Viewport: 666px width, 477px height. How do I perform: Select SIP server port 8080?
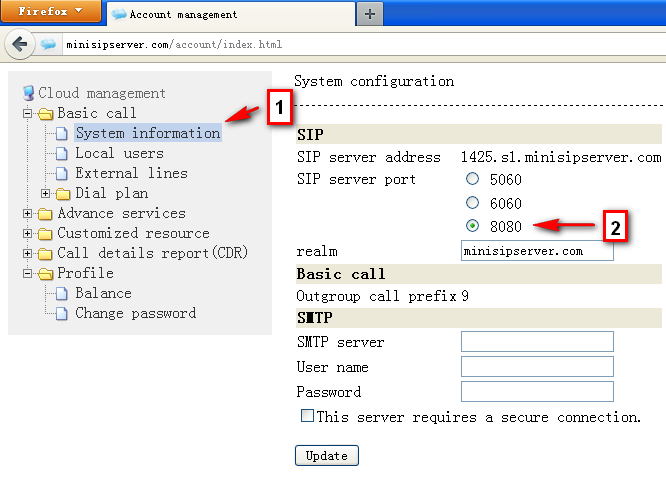click(x=472, y=226)
